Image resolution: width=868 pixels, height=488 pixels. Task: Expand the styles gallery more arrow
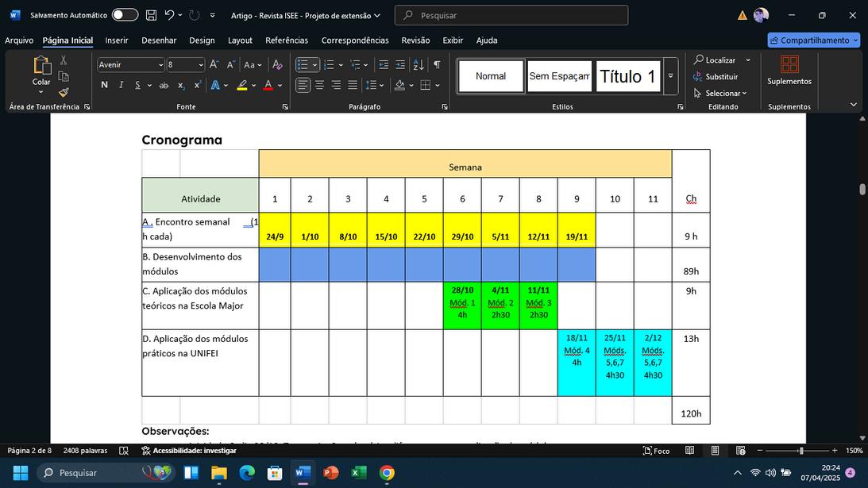pyautogui.click(x=670, y=76)
